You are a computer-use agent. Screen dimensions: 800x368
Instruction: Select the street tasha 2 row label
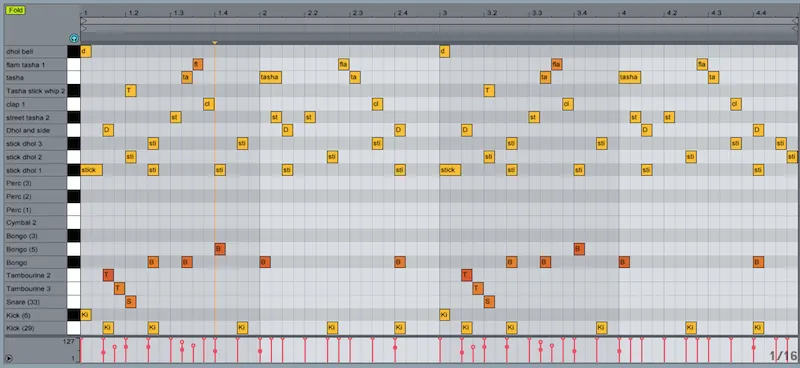36,117
